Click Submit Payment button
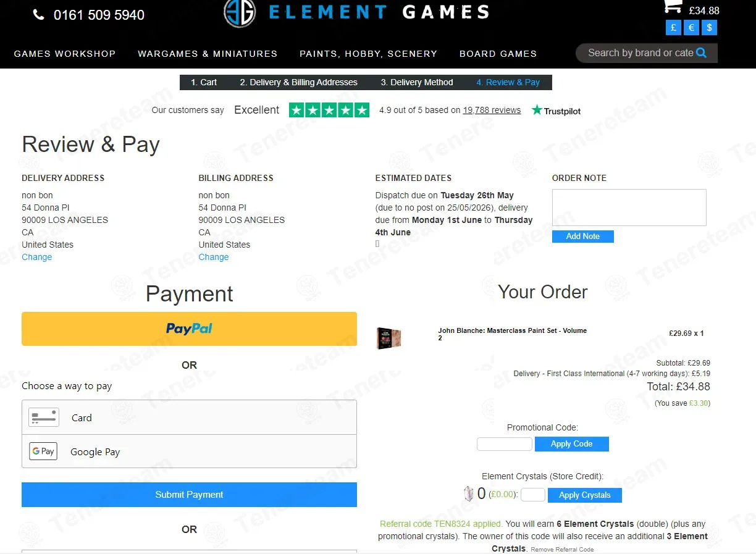The image size is (756, 554). [x=189, y=495]
